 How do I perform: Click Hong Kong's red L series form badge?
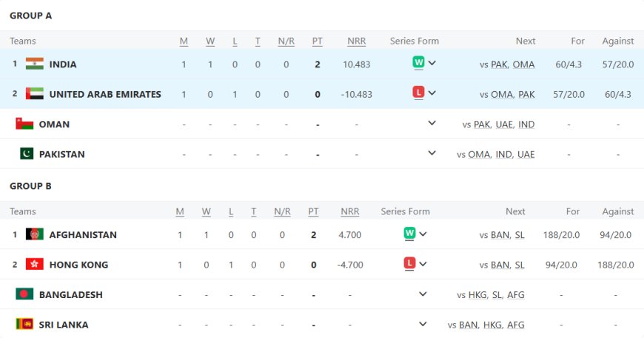tap(409, 264)
